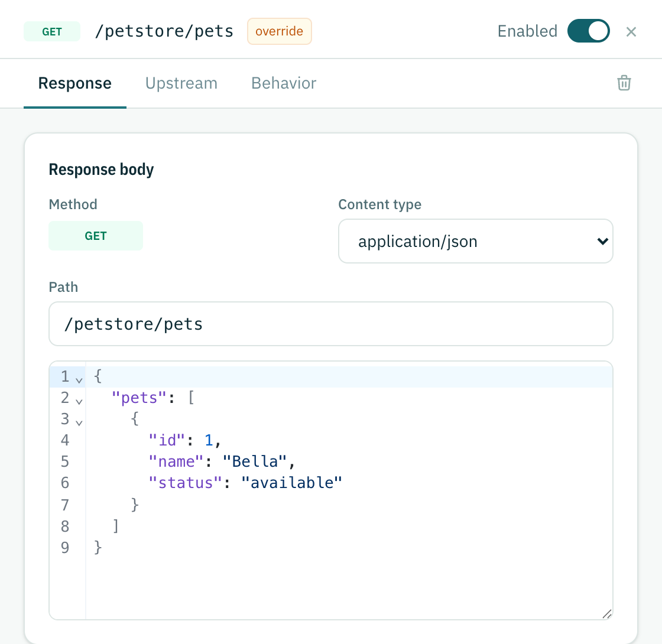Click the closing bracket on line 8

(116, 526)
